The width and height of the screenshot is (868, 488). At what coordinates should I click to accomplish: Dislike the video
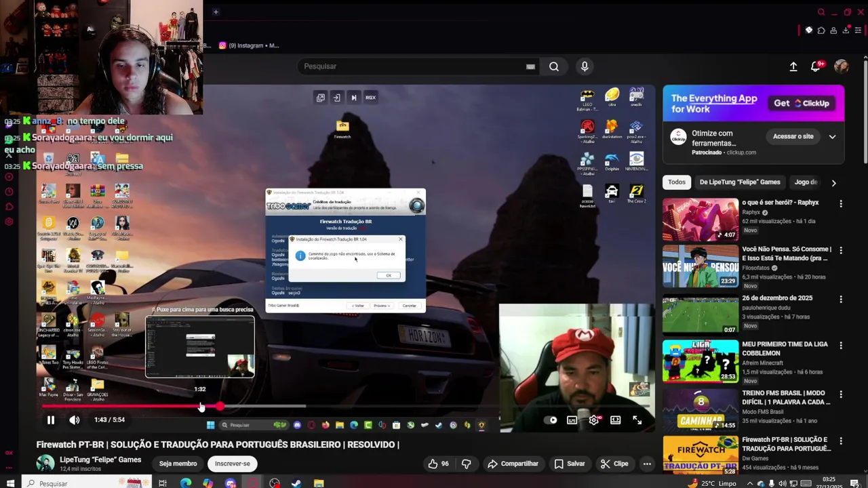pyautogui.click(x=466, y=464)
